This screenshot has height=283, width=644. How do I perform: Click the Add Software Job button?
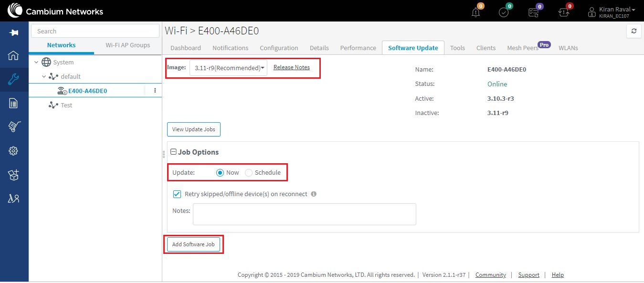point(194,244)
